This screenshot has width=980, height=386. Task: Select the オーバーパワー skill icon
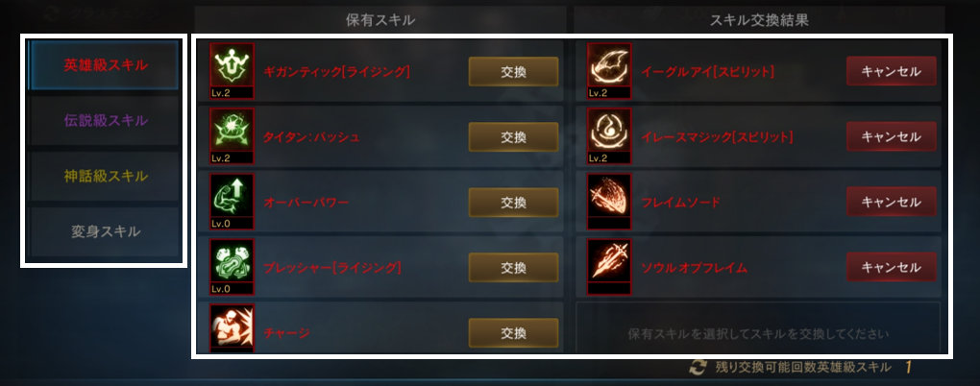point(232,202)
